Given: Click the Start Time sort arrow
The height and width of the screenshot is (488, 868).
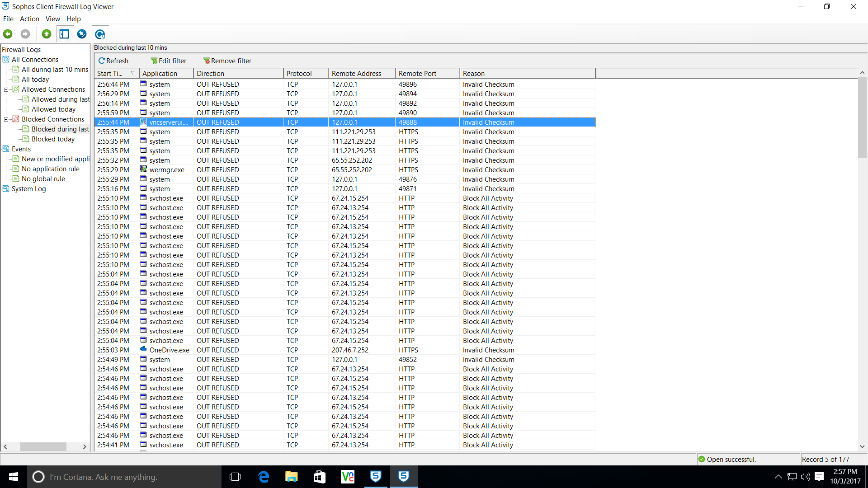Looking at the screenshot, I should [133, 73].
